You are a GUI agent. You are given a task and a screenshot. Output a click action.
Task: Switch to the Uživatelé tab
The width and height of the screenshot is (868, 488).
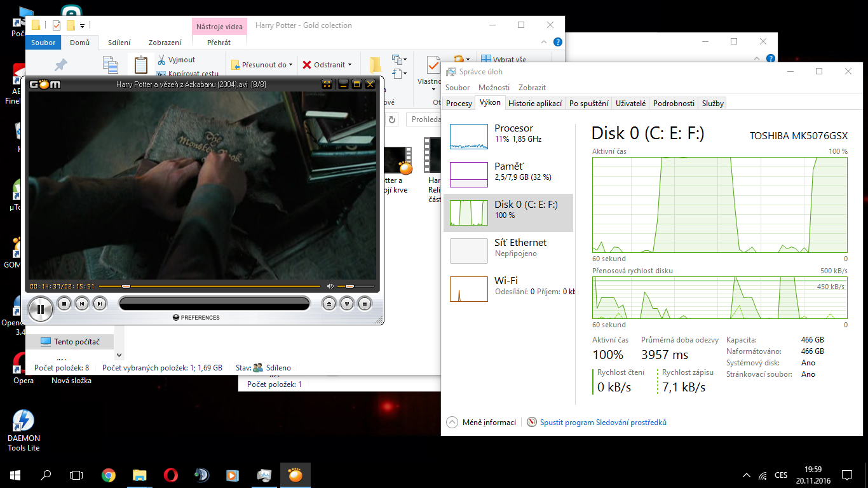coord(631,104)
